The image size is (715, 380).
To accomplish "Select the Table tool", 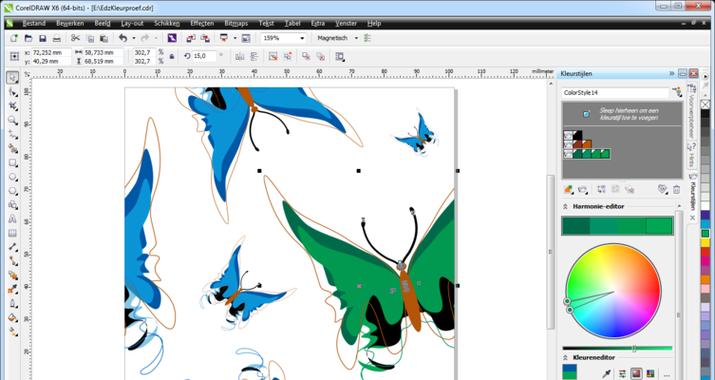I will (13, 233).
